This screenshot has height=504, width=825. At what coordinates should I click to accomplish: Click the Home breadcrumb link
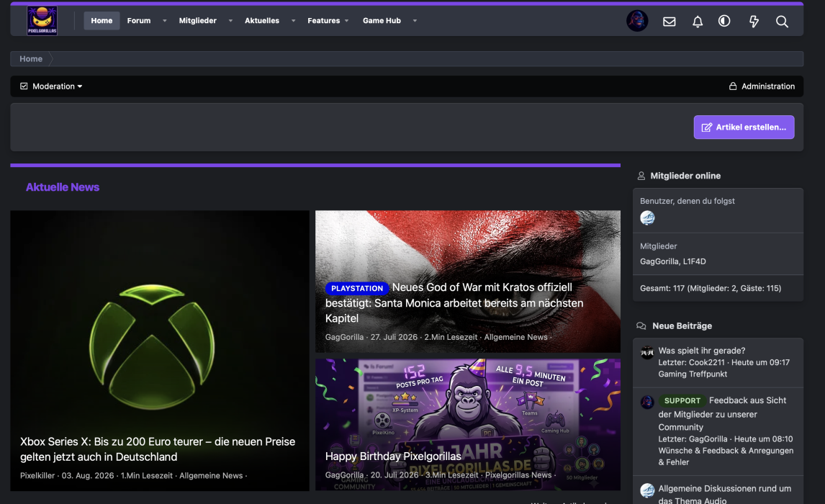[31, 59]
